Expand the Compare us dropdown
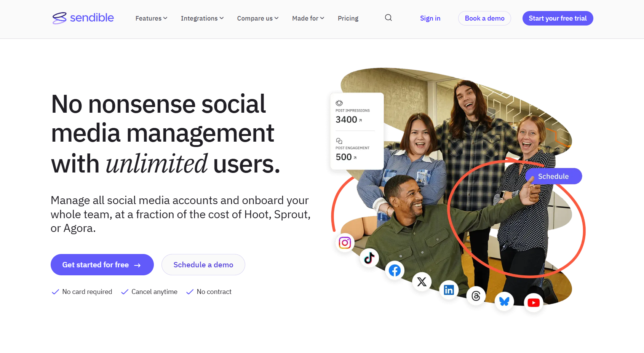This screenshot has height=353, width=644. (x=258, y=18)
